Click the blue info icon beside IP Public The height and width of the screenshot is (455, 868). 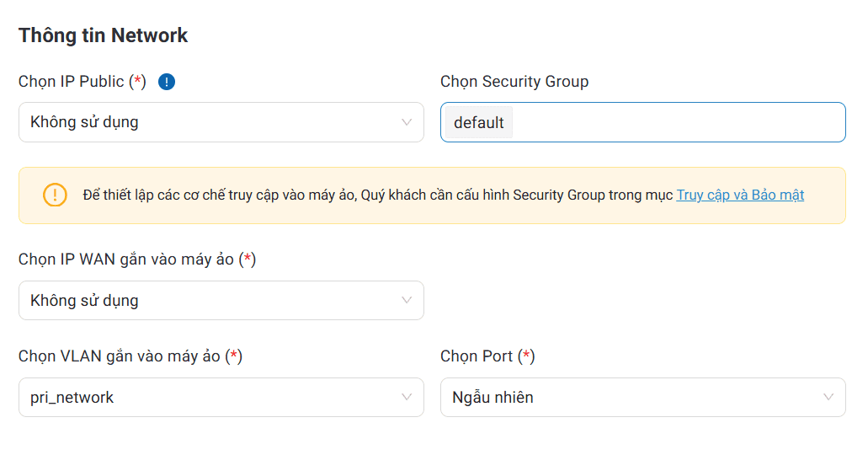167,82
